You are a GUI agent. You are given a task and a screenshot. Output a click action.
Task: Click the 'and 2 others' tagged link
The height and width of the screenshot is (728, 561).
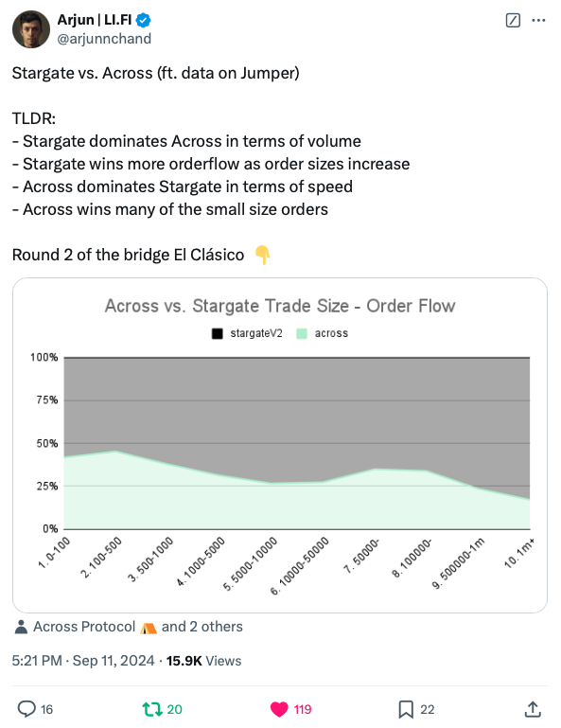202,627
